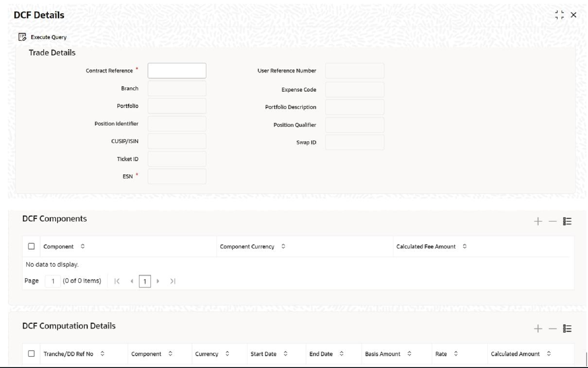
Task: Click the Execute Query icon
Action: pos(21,37)
